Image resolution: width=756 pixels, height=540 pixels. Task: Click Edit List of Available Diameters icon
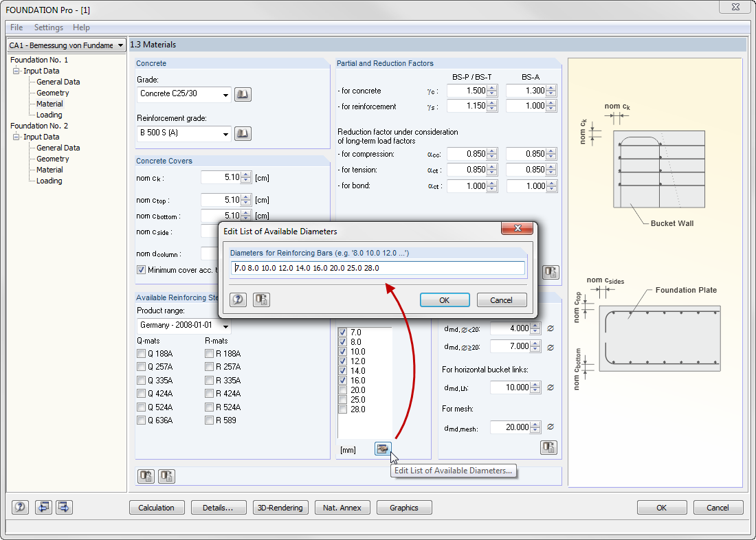click(x=383, y=449)
